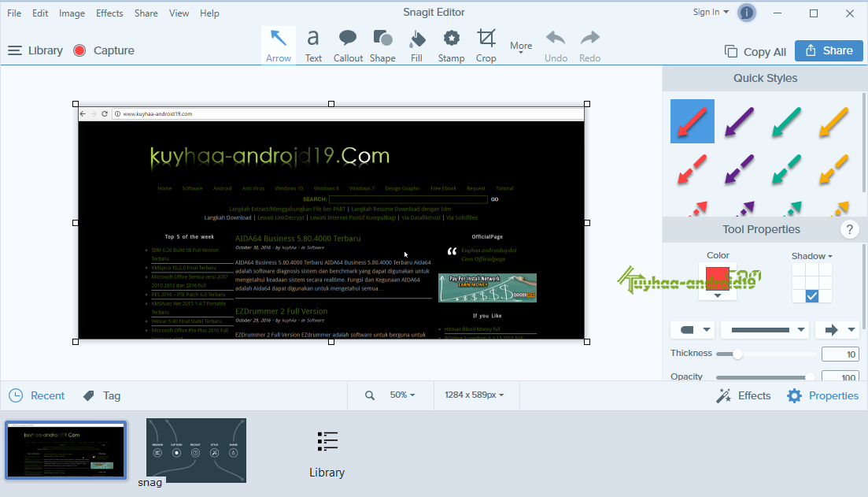Show Recent captures in the tray
Image resolution: width=868 pixels, height=497 pixels.
(37, 395)
